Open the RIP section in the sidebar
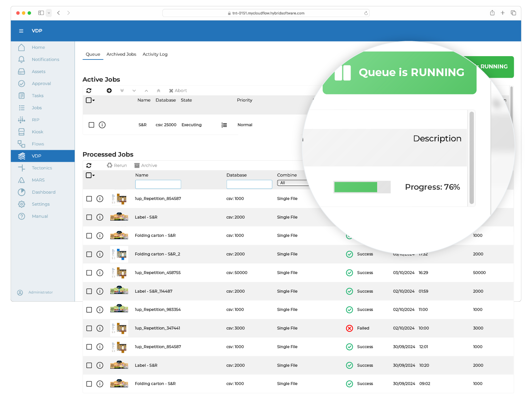This screenshot has width=532, height=399. (36, 120)
